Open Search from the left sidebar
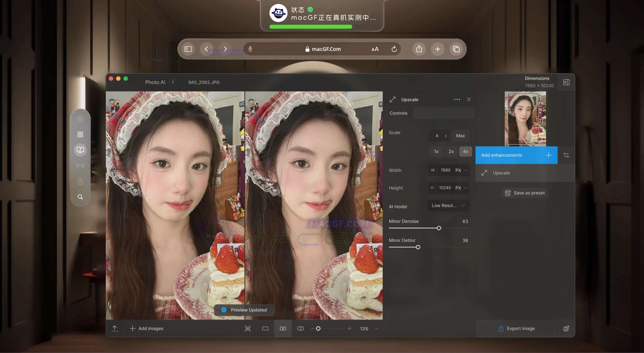This screenshot has width=644, height=353. point(80,197)
